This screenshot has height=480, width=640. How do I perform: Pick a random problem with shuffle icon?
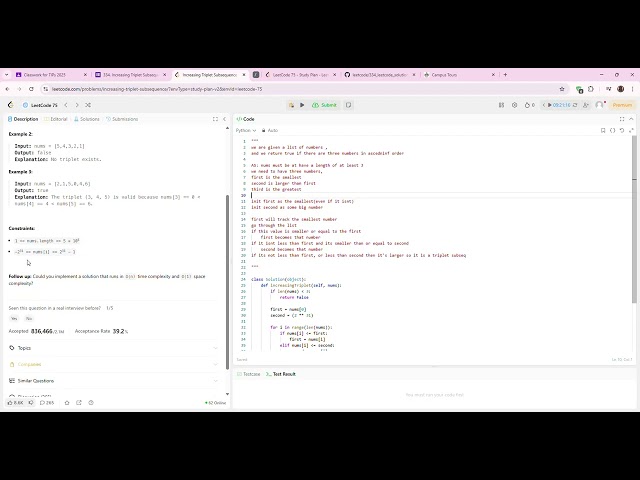click(88, 105)
